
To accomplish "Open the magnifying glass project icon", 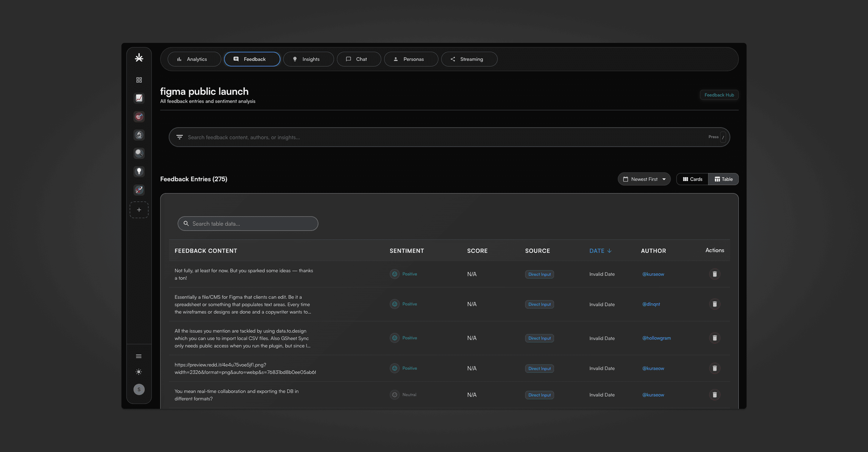I will 139,153.
